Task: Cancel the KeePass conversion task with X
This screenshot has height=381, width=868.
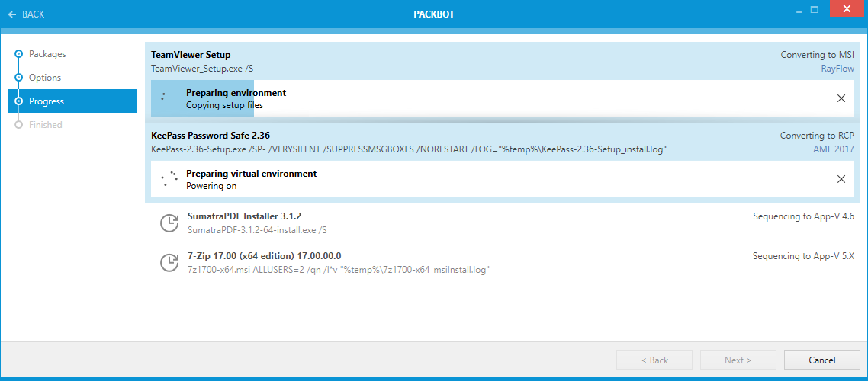Action: click(841, 179)
